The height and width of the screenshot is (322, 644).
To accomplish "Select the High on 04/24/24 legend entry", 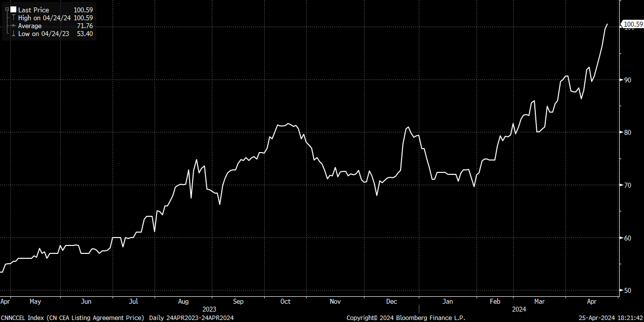I will click(x=44, y=18).
